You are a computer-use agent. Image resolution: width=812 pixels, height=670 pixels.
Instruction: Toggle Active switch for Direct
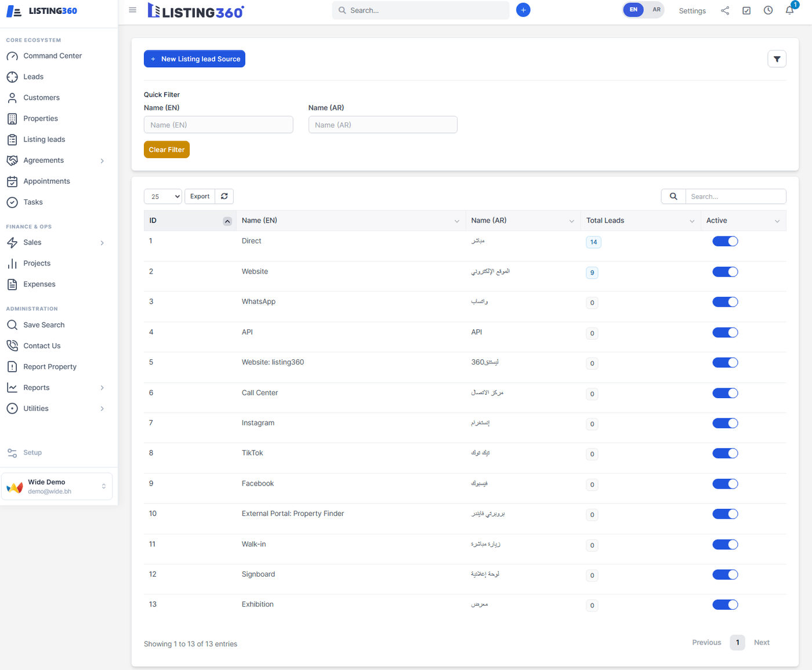point(725,241)
